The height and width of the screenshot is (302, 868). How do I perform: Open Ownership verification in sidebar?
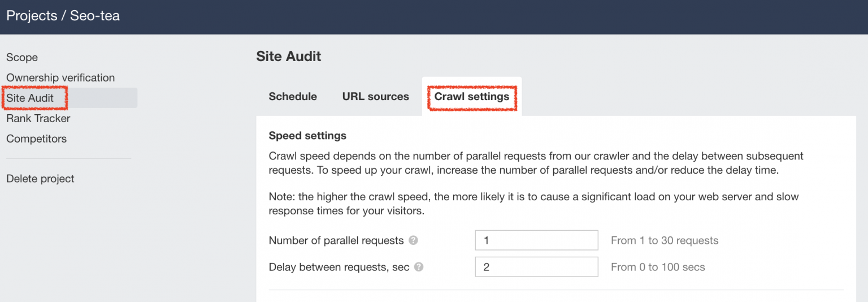point(60,78)
